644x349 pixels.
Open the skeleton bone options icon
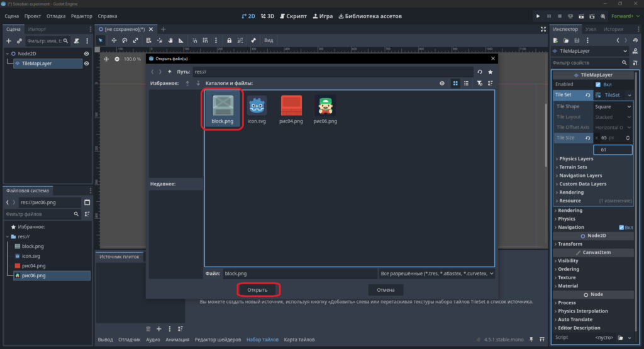click(253, 40)
